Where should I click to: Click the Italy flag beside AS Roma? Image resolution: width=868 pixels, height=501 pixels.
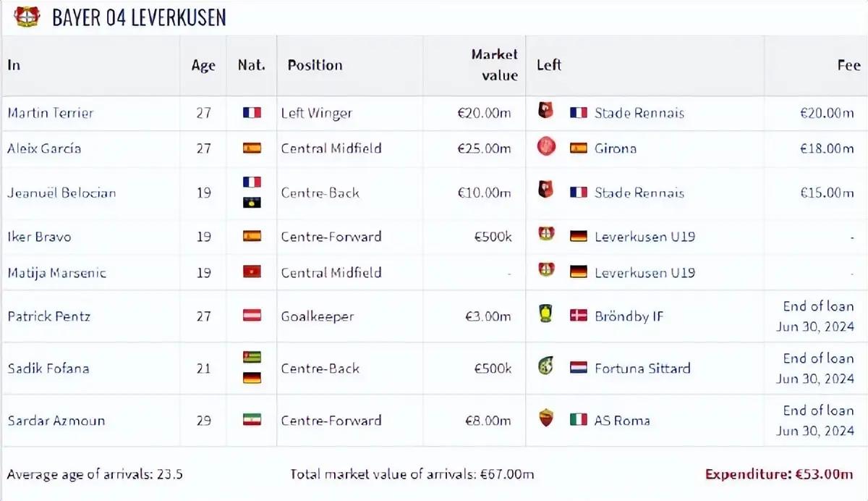pos(578,419)
